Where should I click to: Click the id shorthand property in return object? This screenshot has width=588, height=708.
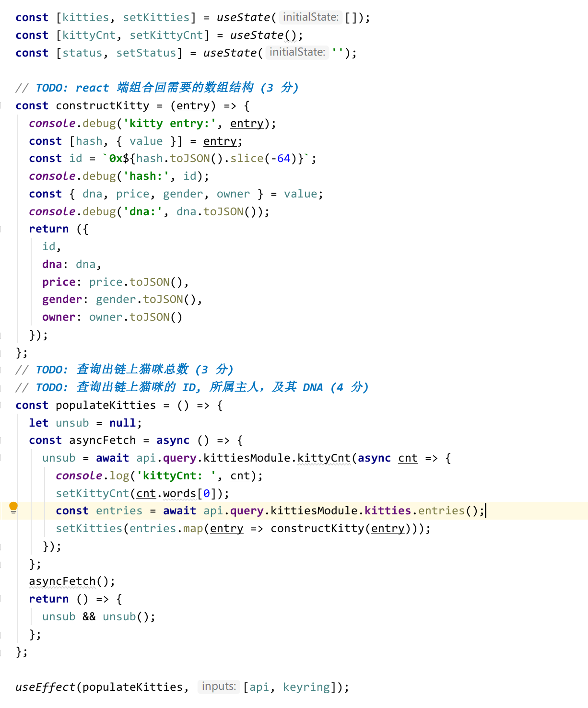coord(49,246)
